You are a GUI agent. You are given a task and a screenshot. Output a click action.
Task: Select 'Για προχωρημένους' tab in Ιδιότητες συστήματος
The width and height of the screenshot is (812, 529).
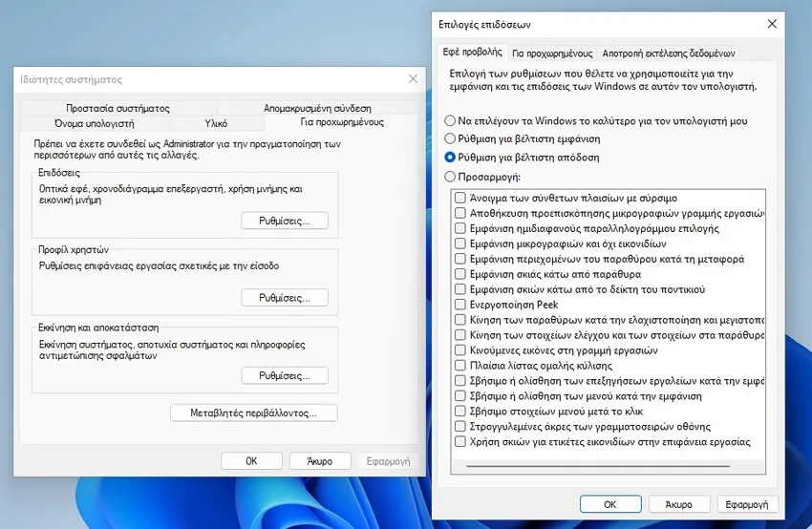[342, 122]
